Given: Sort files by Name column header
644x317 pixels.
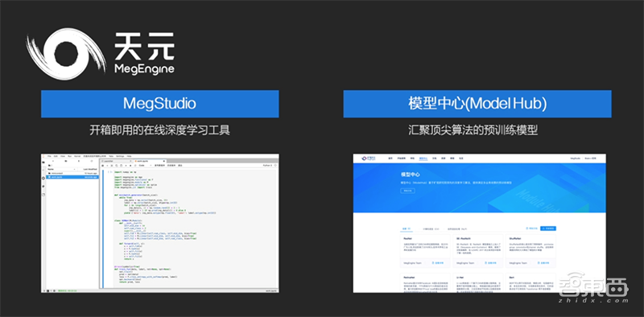Looking at the screenshot, I should tap(62, 169).
